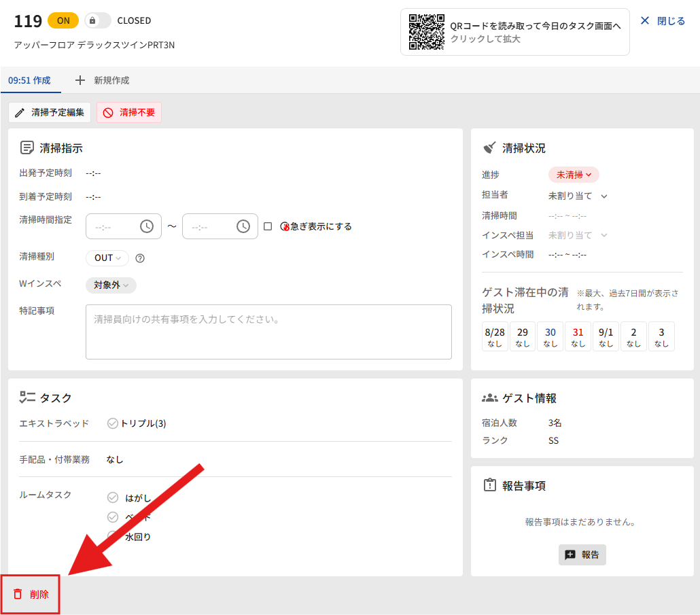Open the Wインスペ 対象外 dropdown
This screenshot has height=615, width=700.
pos(111,285)
